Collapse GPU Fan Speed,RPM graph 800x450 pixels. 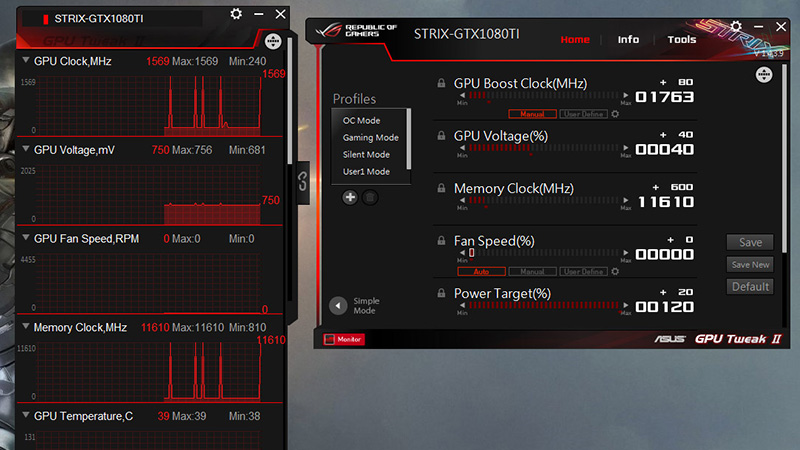point(26,238)
